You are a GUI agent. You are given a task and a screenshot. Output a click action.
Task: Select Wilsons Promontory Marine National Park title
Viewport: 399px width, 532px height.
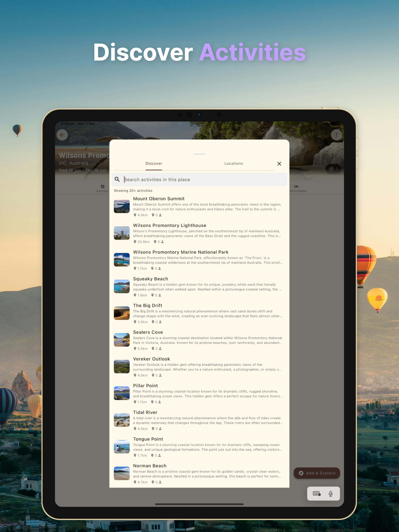181,252
